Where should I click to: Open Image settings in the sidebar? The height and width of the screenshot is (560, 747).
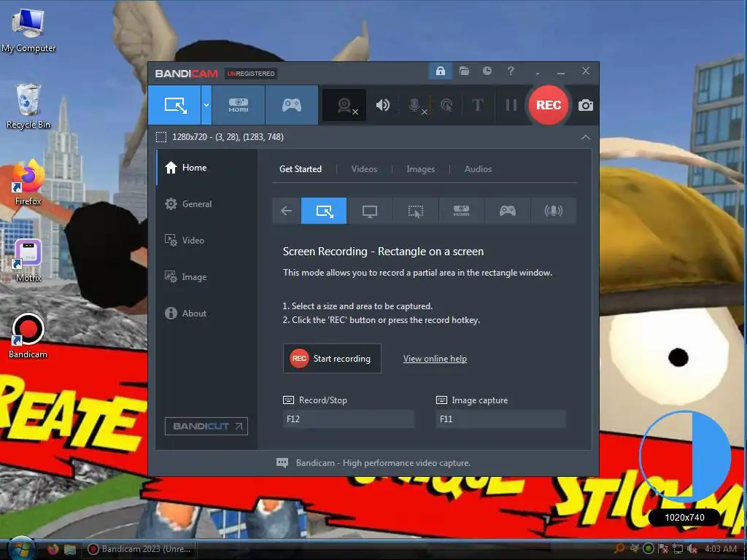(206, 276)
